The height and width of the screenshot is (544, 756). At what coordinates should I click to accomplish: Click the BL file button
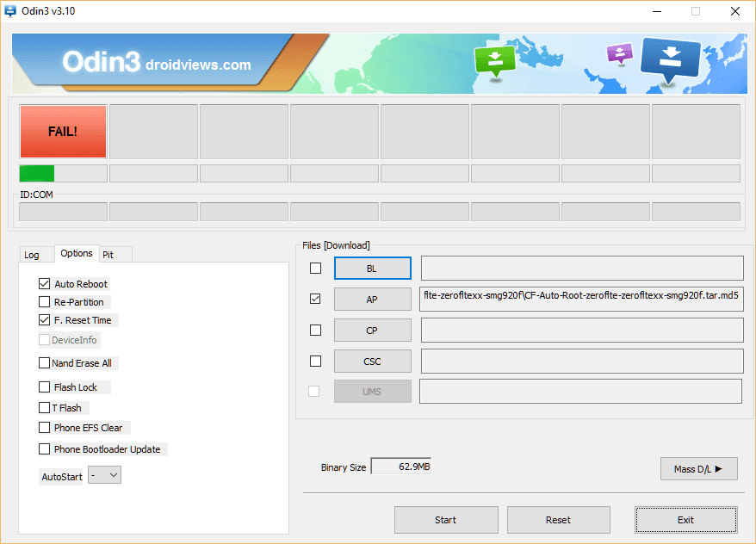pos(372,269)
